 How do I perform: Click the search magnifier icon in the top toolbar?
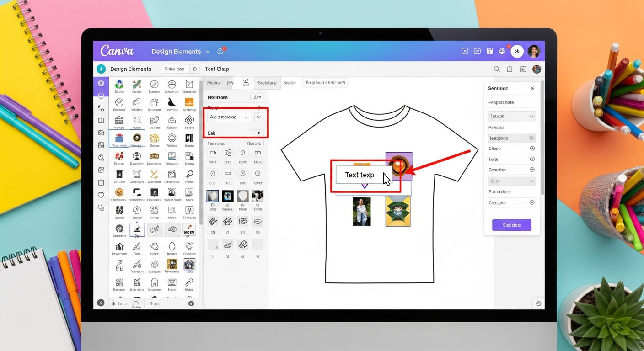click(497, 69)
